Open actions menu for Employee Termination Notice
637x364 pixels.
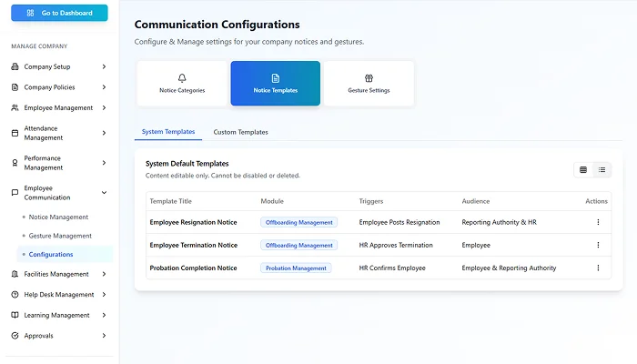(598, 245)
